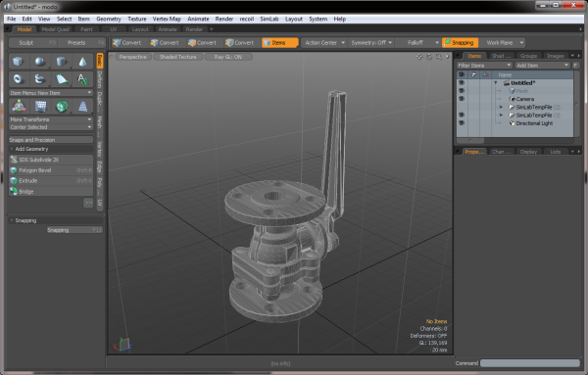Image resolution: width=588 pixels, height=375 pixels.
Task: Click the viewport zoom magnifier icon
Action: click(439, 57)
